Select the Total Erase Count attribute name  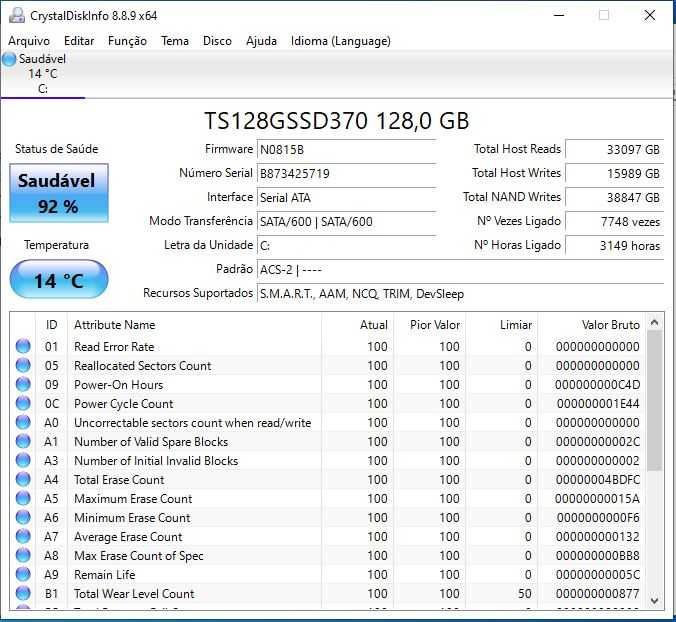click(x=119, y=480)
